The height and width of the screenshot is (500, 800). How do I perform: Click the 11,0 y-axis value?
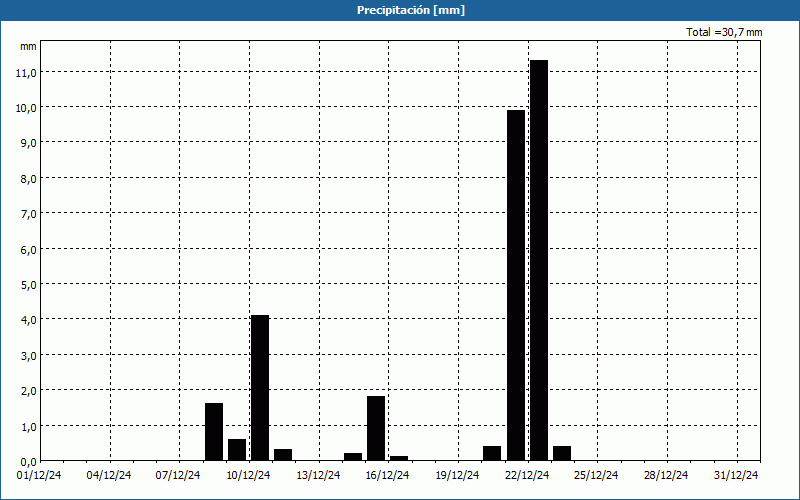point(26,72)
